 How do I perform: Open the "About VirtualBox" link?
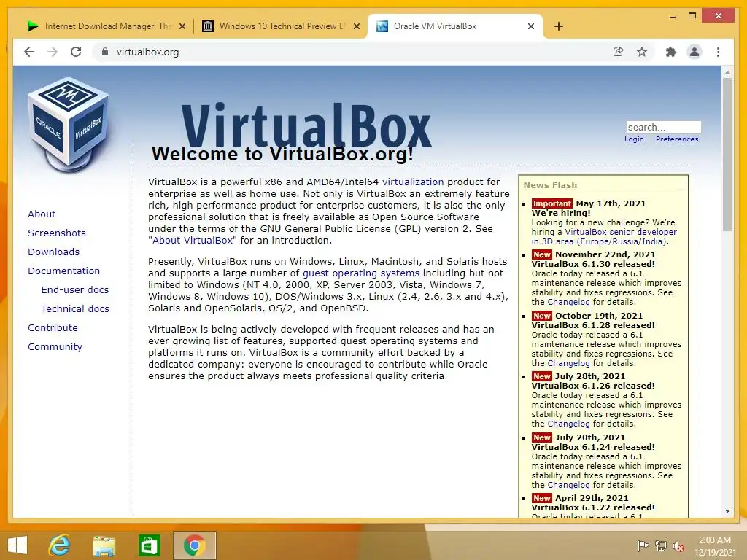(193, 241)
